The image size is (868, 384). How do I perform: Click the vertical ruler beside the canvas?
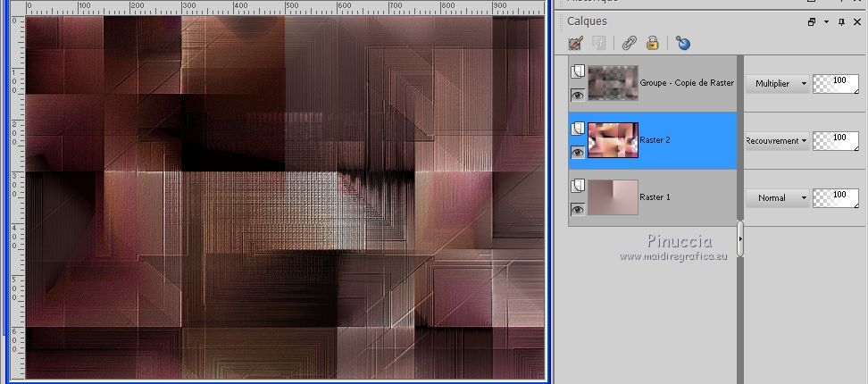(x=18, y=197)
